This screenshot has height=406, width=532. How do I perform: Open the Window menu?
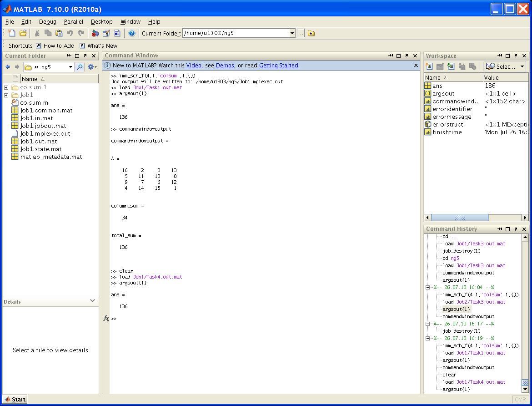130,22
